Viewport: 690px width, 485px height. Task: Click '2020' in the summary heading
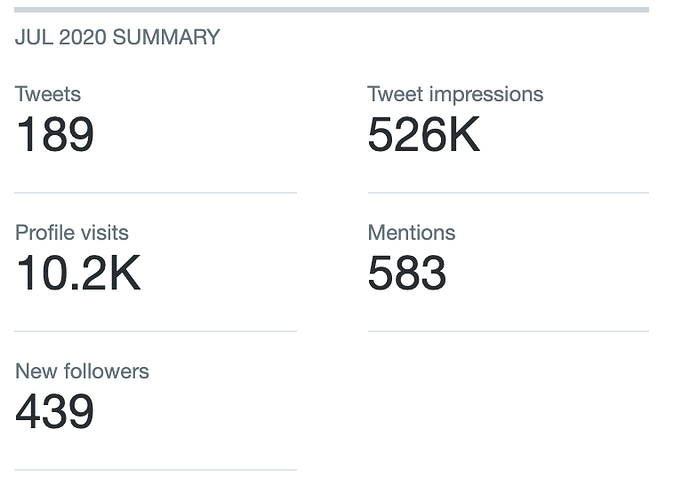click(x=81, y=38)
